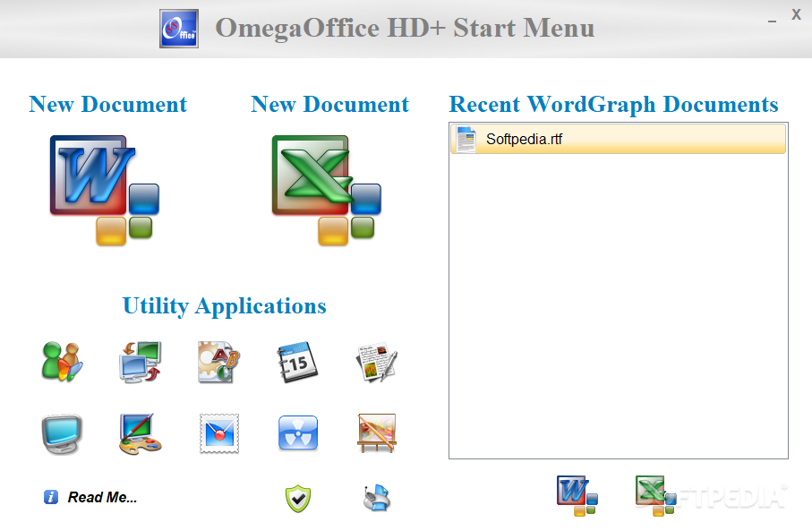The image size is (812, 531).
Task: Click the green shield checkmark icon
Action: pos(298,499)
